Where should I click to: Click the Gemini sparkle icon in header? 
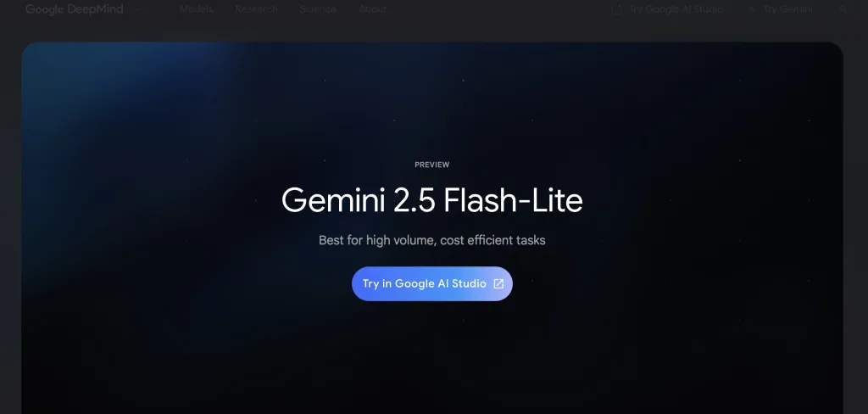click(x=752, y=9)
